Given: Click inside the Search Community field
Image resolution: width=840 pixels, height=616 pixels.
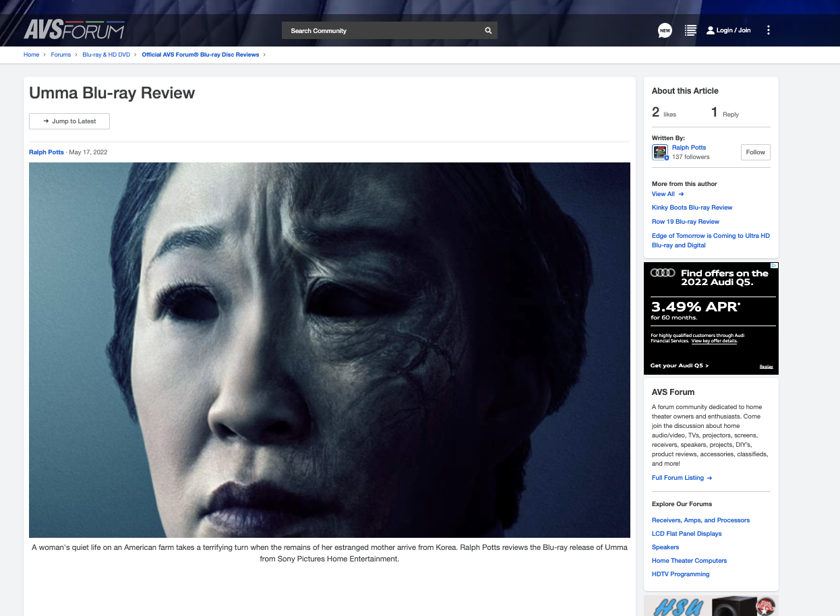Looking at the screenshot, I should tap(384, 30).
